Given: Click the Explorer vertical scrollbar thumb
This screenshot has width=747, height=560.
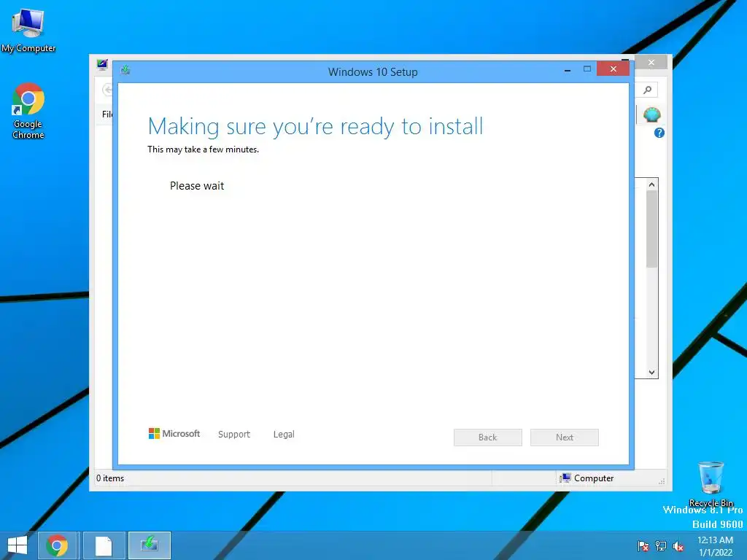Looking at the screenshot, I should [651, 229].
